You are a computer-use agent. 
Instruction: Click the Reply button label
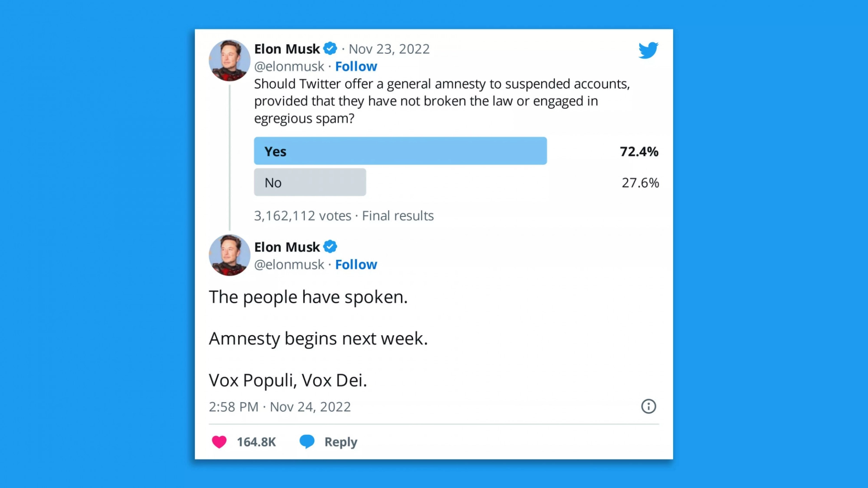pos(341,441)
